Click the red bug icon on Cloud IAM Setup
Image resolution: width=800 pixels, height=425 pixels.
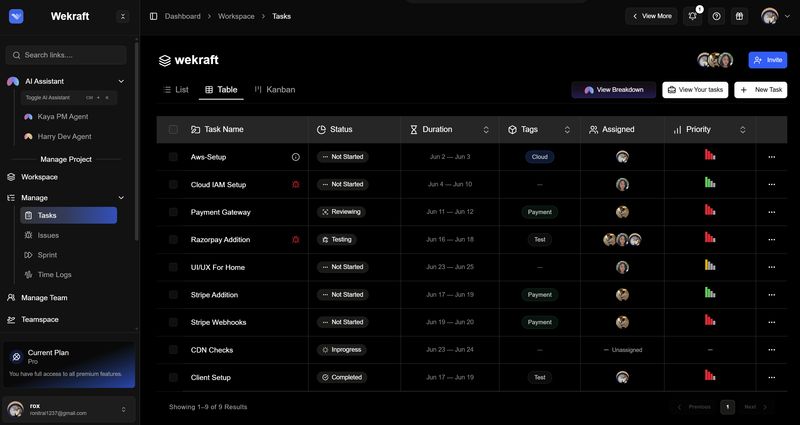tap(295, 184)
